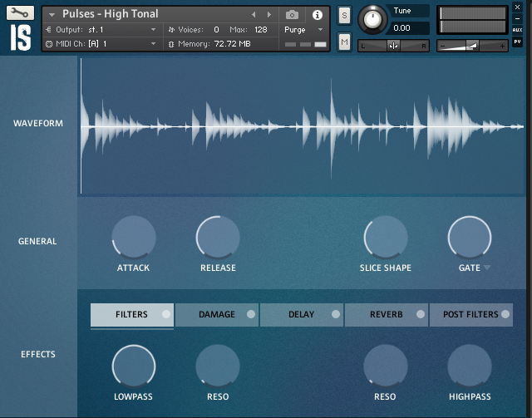Click the Output routing icon
Image resolution: width=532 pixels, height=418 pixels.
coord(48,30)
